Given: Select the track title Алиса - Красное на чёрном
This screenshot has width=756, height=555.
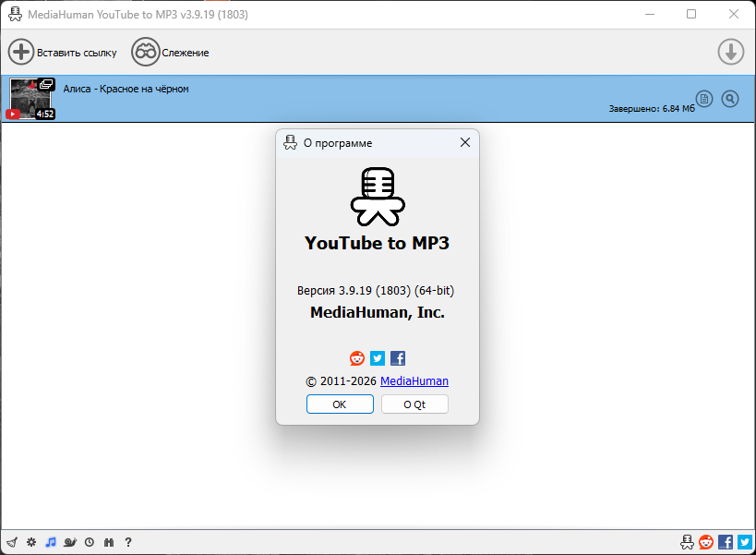Looking at the screenshot, I should (126, 89).
